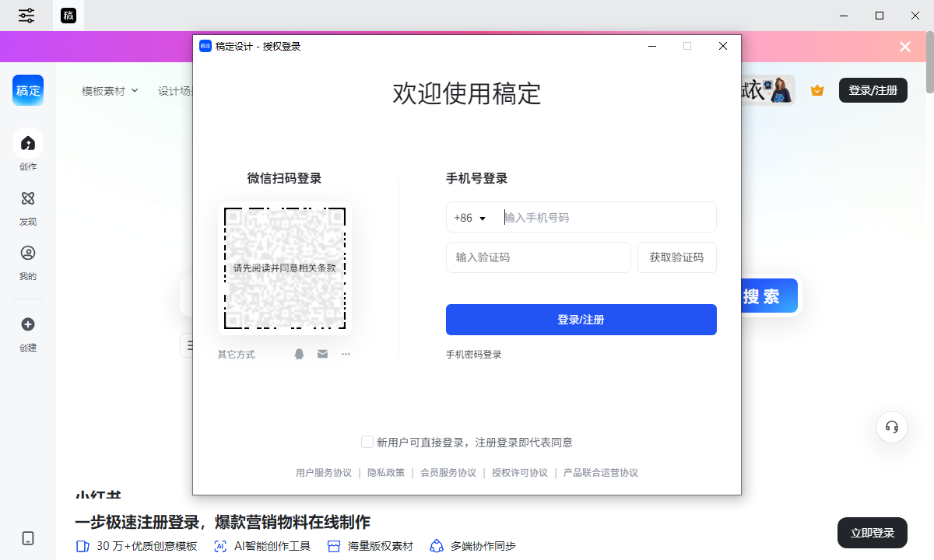Click the orange VIP crown icon
Image resolution: width=934 pixels, height=560 pixels.
click(817, 90)
